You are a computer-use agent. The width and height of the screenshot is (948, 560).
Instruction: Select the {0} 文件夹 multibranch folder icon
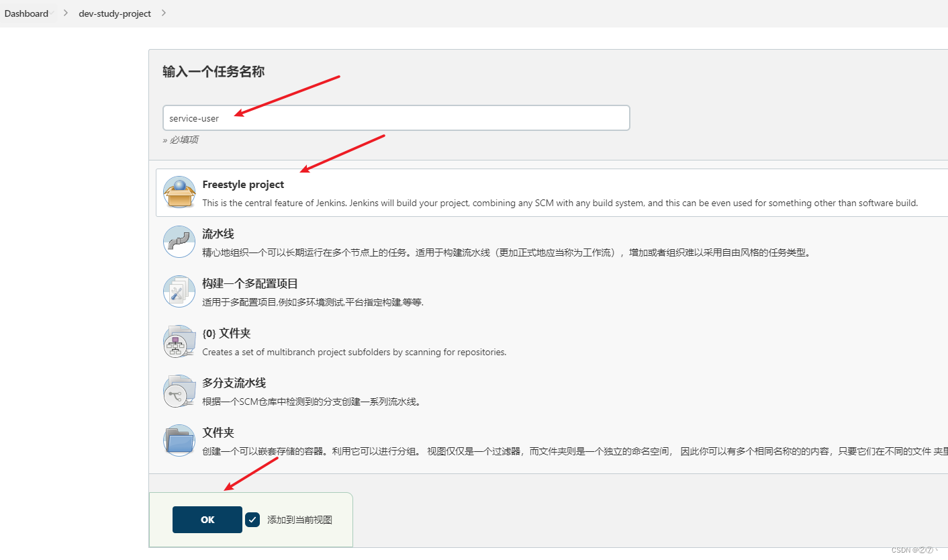[179, 341]
